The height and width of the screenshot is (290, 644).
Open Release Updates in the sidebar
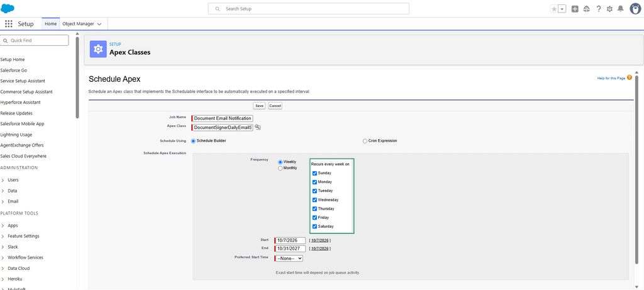[16, 113]
